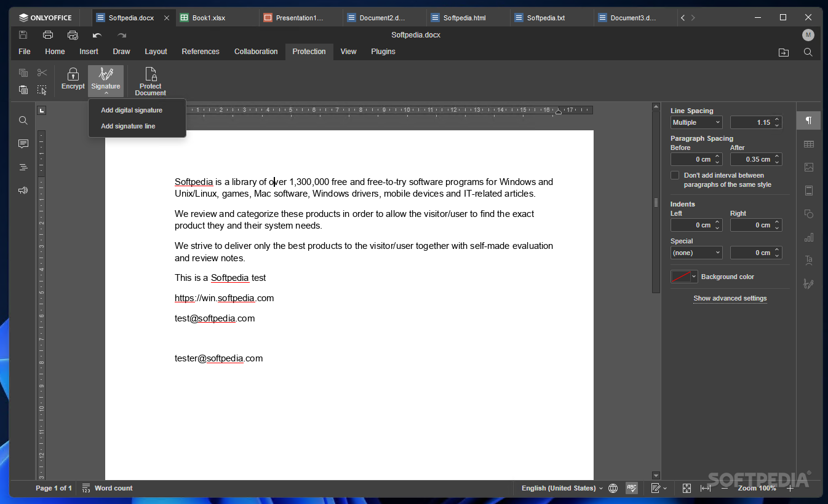This screenshot has height=504, width=828.
Task: Click the Open file location folder icon
Action: pos(784,52)
